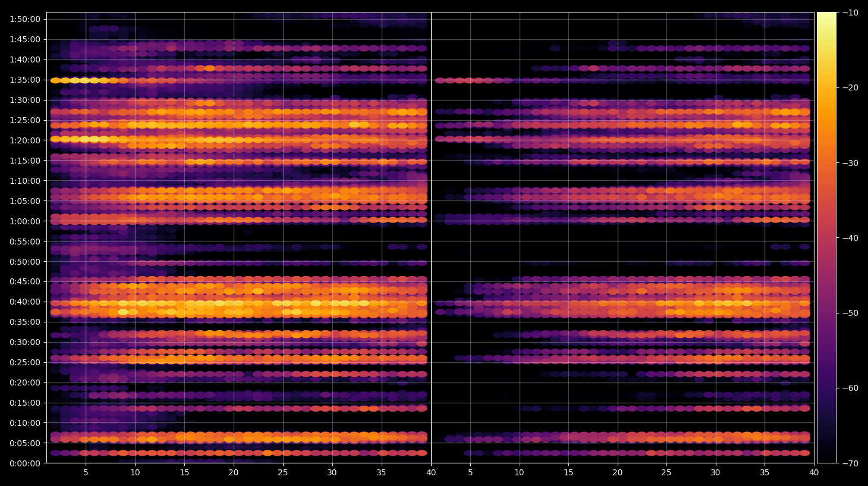Select x-axis label 10 under the right heatmap
The height and width of the screenshot is (486, 868).
coord(520,473)
